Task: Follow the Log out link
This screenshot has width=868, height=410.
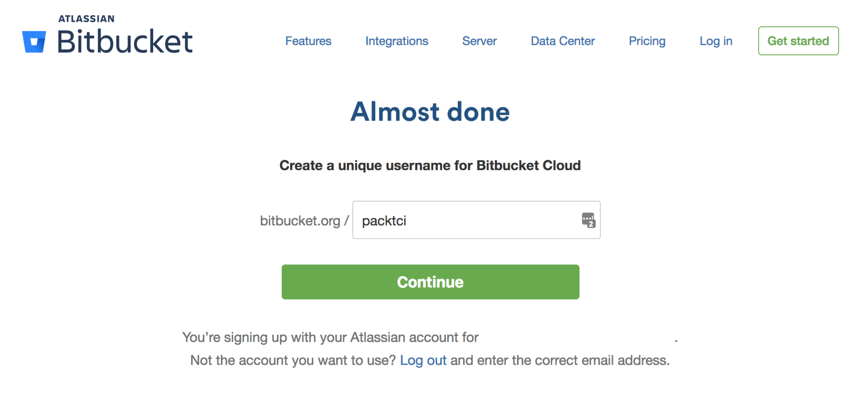Action: (x=423, y=360)
